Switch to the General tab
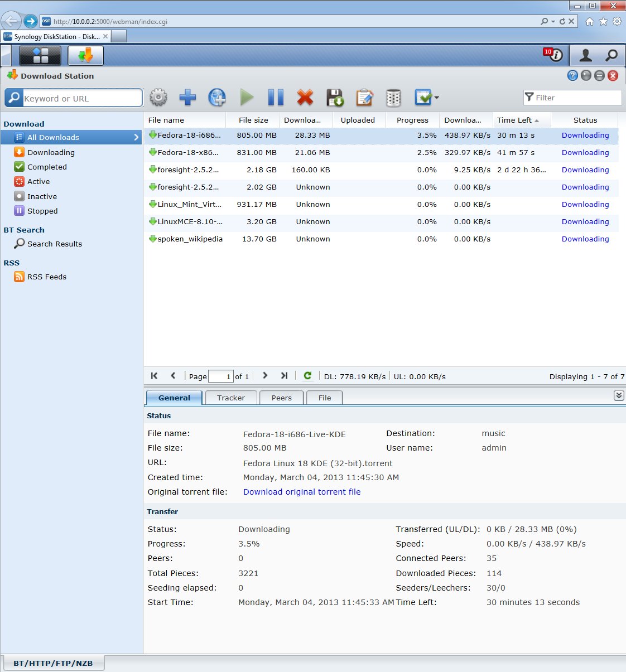The height and width of the screenshot is (672, 626). 174,398
